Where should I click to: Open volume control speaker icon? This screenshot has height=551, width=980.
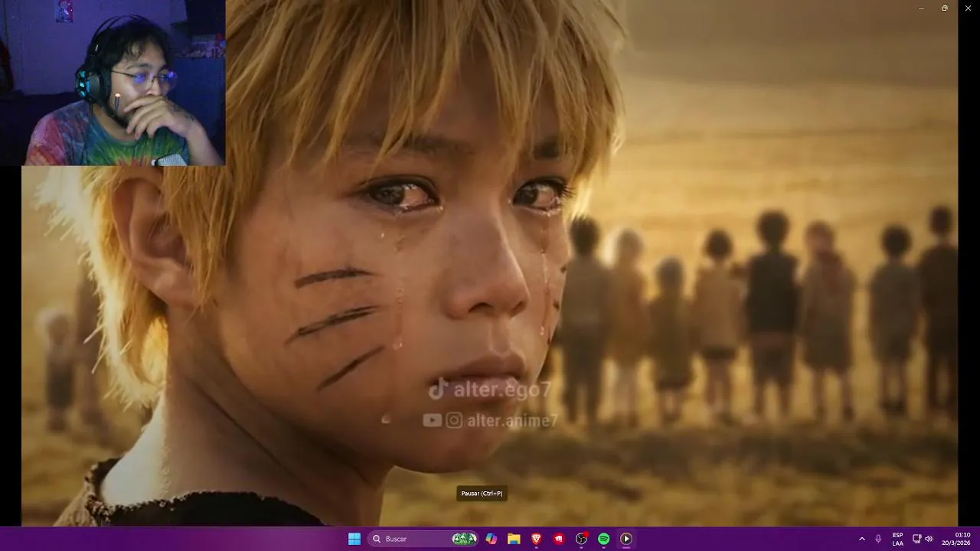(x=929, y=539)
